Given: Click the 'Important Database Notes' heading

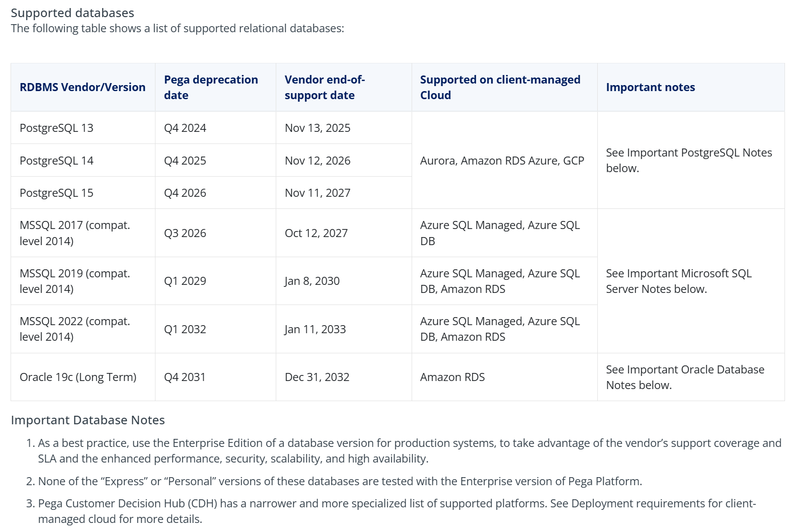Looking at the screenshot, I should tap(88, 420).
